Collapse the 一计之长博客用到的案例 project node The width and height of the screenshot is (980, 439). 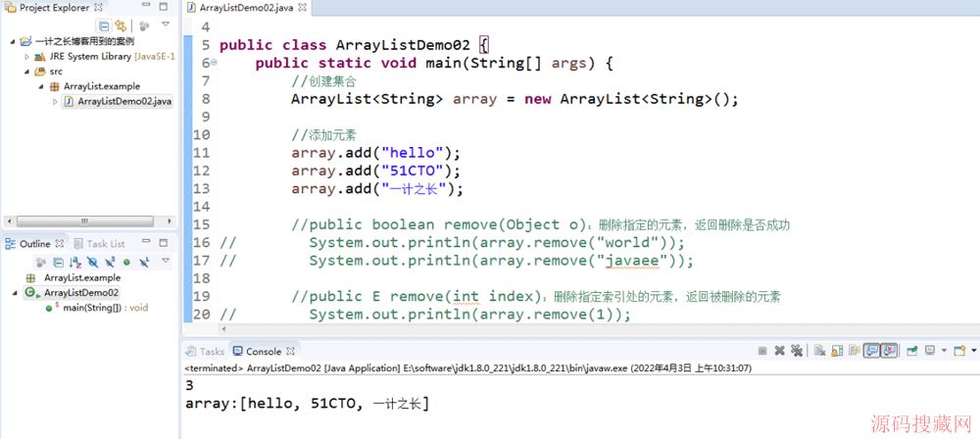pyautogui.click(x=13, y=42)
